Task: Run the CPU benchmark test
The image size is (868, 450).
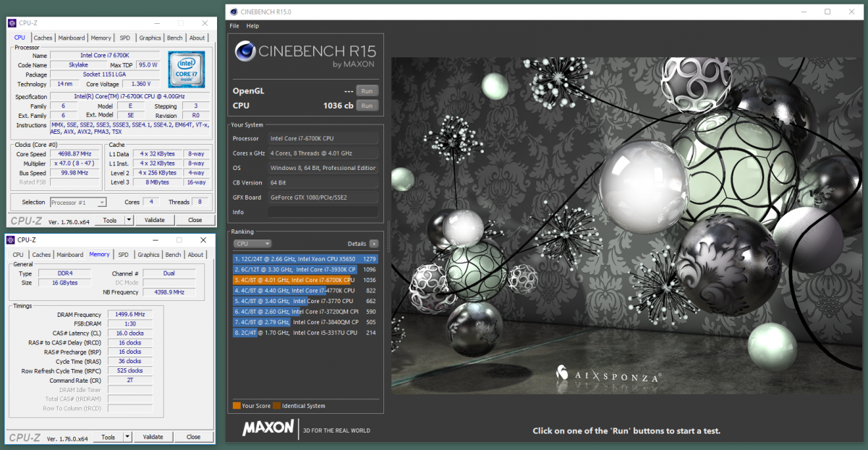Action: tap(367, 106)
